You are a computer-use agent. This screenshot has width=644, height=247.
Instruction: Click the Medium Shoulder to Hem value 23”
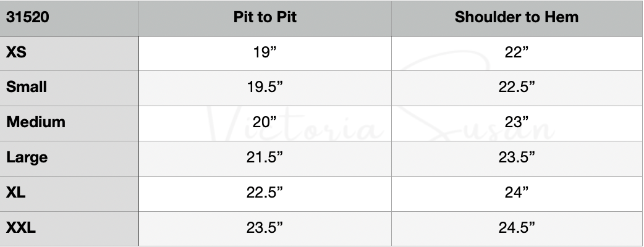[x=516, y=122]
